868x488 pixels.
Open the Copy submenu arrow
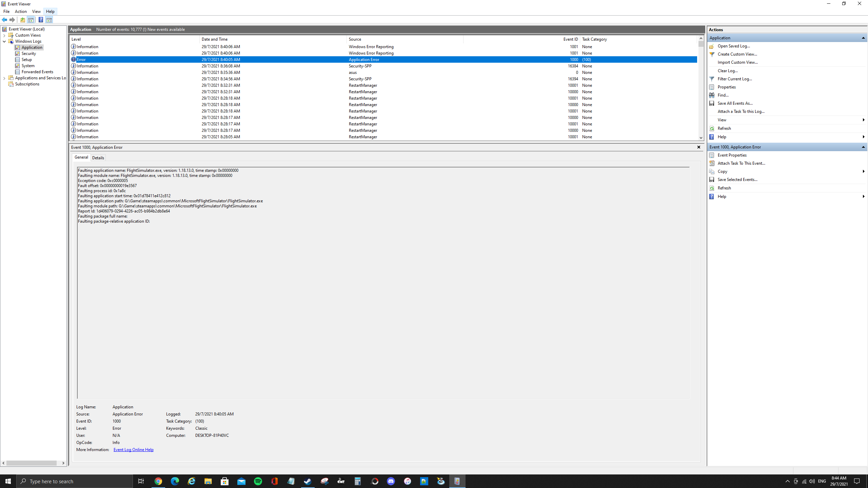863,171
